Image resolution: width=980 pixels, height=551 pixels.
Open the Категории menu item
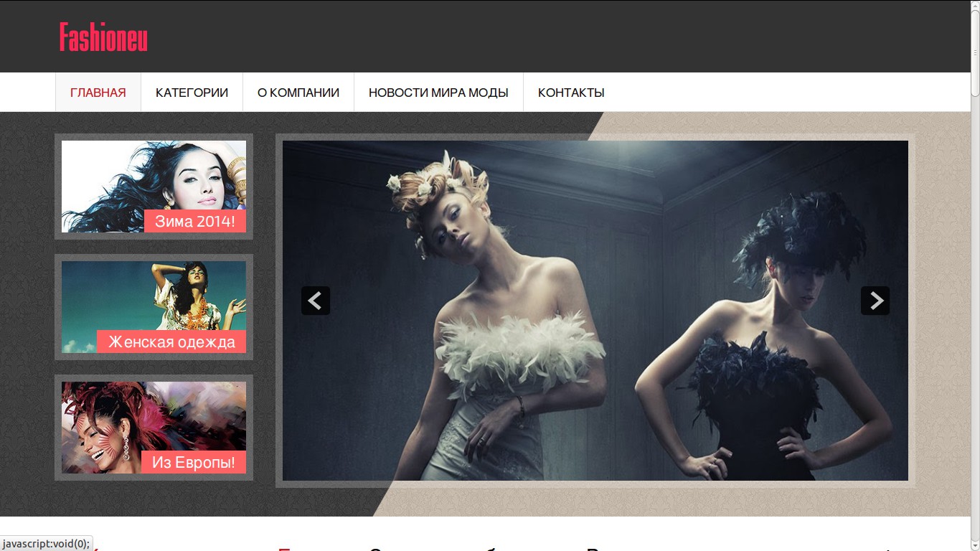coord(192,93)
